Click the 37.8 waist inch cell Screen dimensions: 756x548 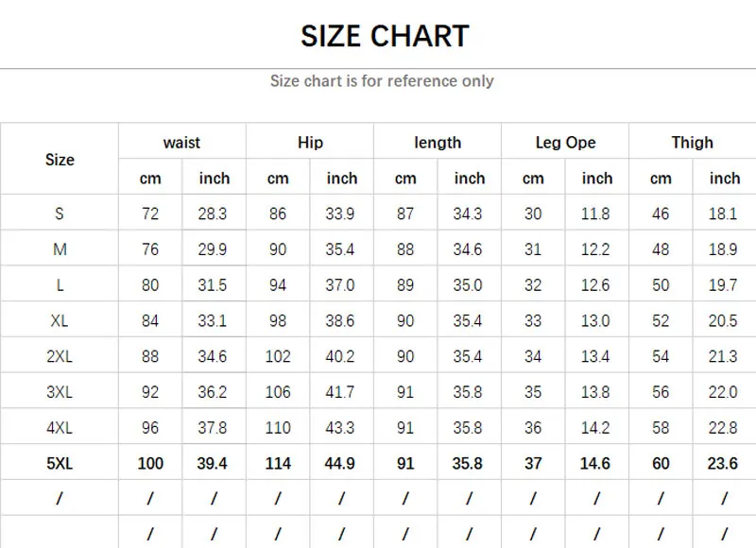212,427
